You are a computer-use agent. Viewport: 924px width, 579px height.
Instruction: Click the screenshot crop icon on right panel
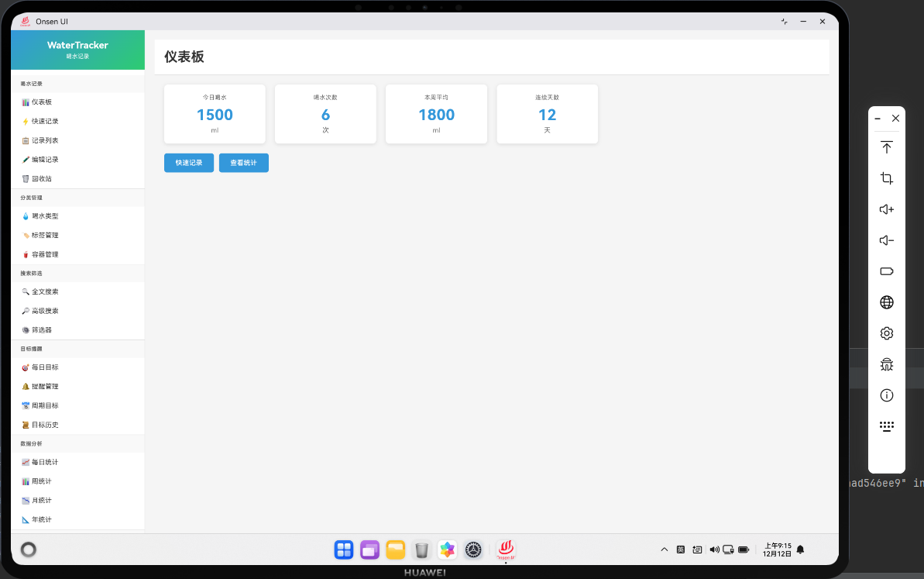pyautogui.click(x=886, y=178)
